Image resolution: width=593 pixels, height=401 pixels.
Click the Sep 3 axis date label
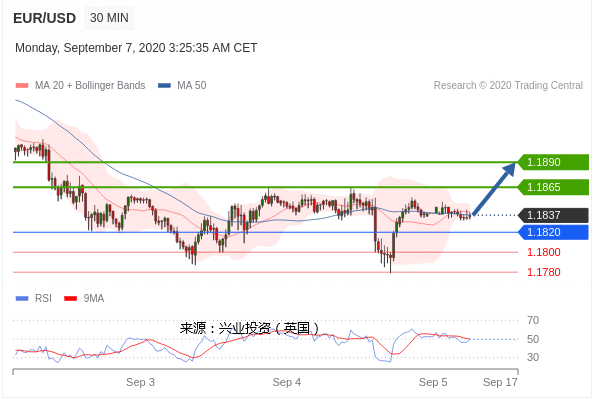point(140,382)
